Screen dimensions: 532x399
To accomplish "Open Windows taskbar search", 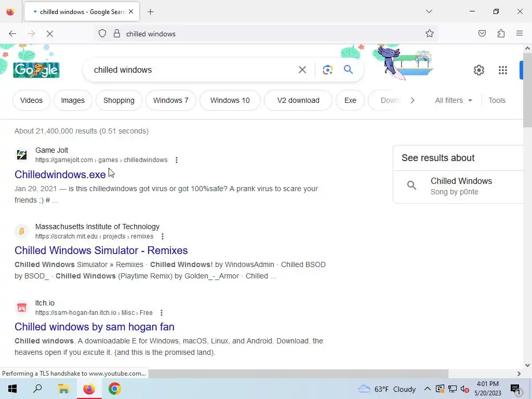I will 37,389.
